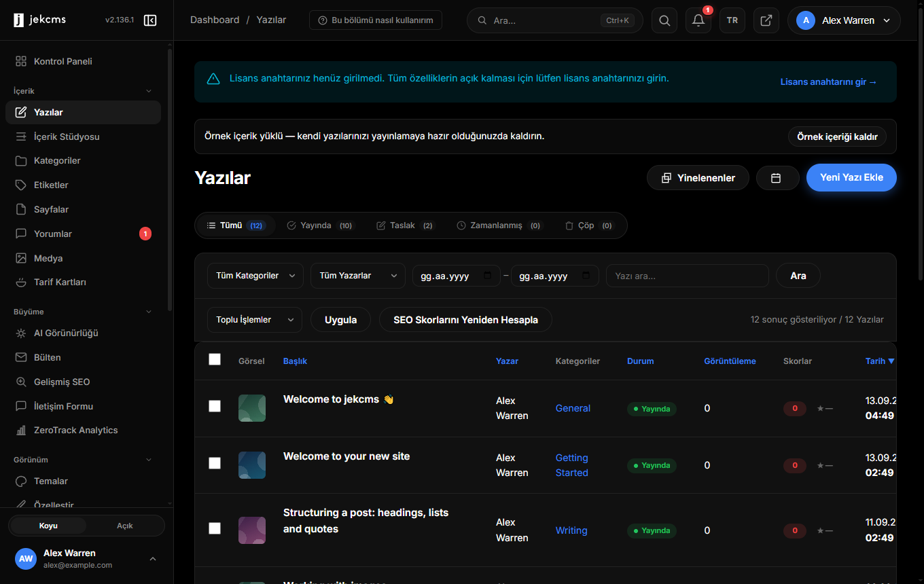Click 'Örnek içeriği kaldır' button
The height and width of the screenshot is (584, 924).
[x=837, y=136]
